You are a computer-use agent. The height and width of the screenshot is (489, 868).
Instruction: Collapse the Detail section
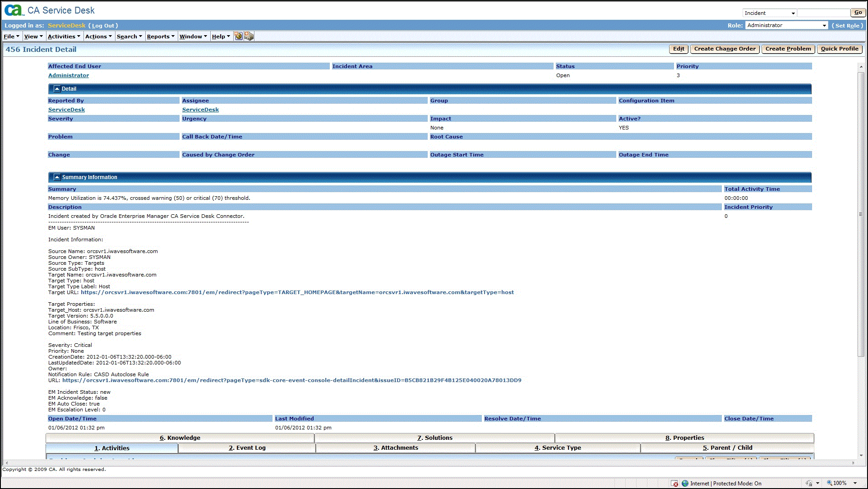[57, 89]
